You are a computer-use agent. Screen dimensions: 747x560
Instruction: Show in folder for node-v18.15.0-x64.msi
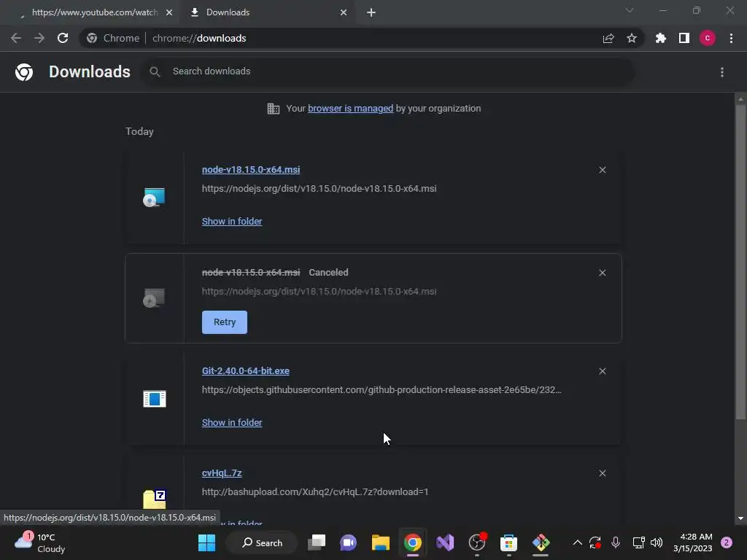232,222
